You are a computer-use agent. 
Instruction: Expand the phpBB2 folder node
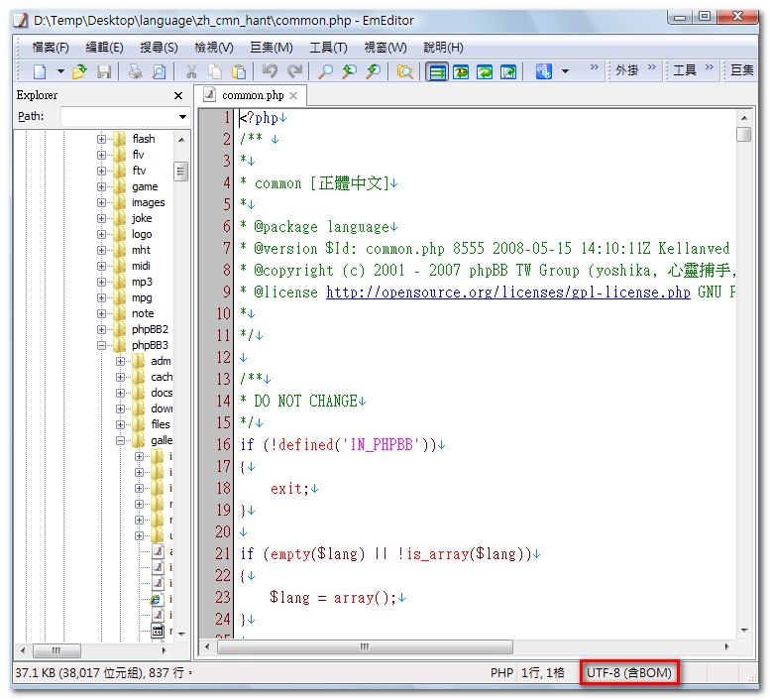pos(101,329)
